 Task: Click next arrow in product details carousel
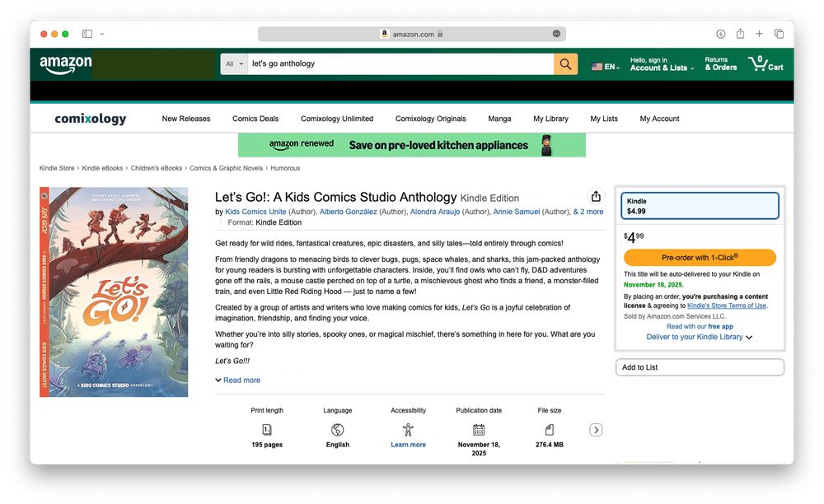pyautogui.click(x=596, y=430)
